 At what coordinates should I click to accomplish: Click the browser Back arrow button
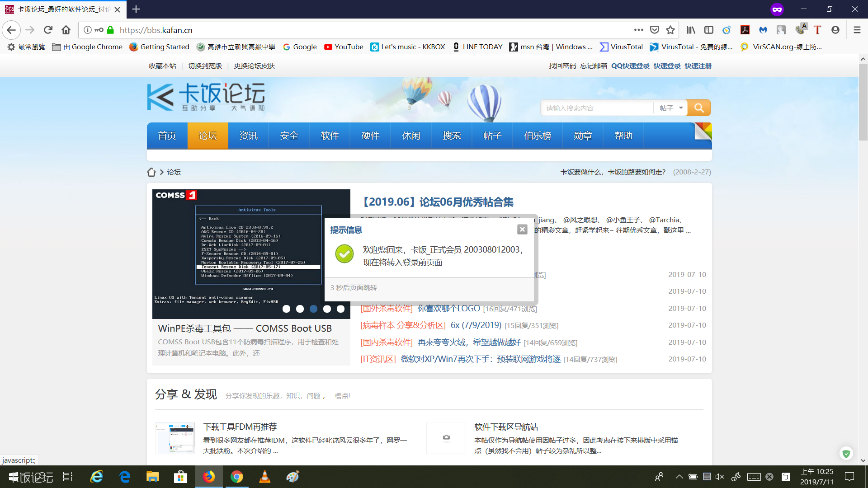(x=11, y=30)
